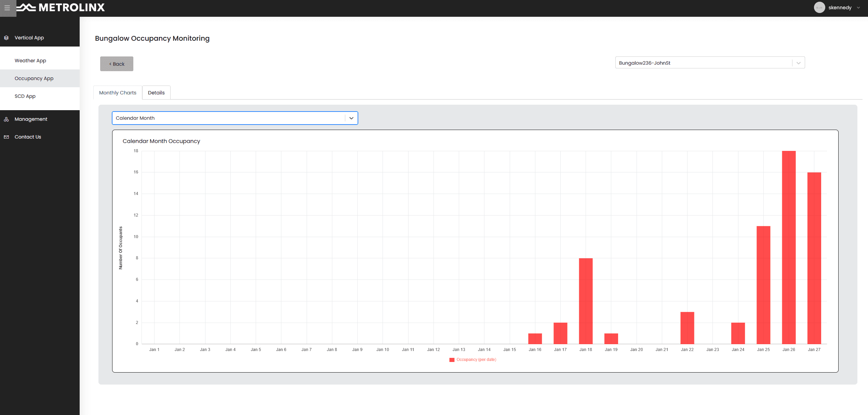Click the Jan 22 occupancy bar
The image size is (868, 415).
pos(687,328)
